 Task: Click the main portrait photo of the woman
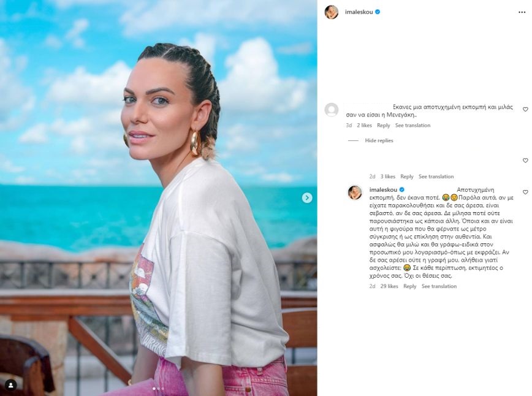click(x=159, y=198)
